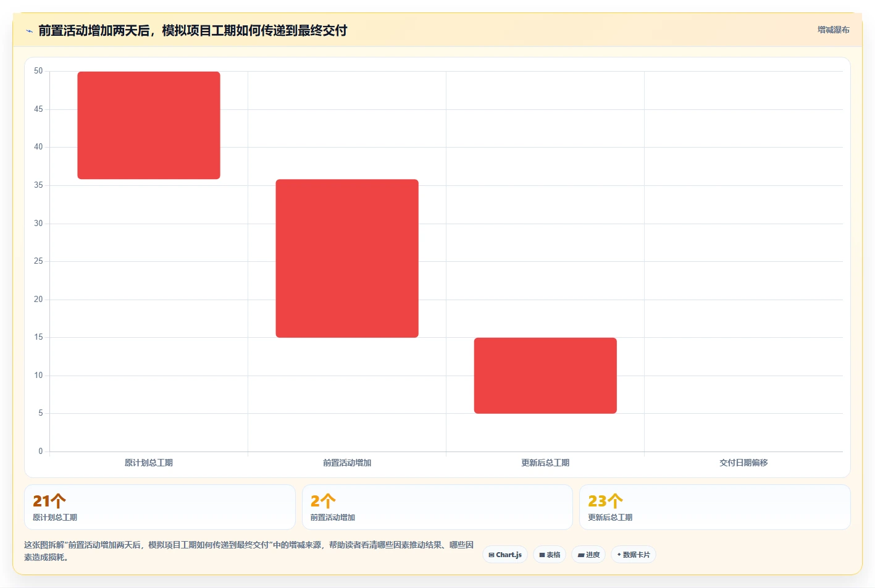
Task: Click the description paragraph starting 这张图拆解
Action: (x=249, y=551)
